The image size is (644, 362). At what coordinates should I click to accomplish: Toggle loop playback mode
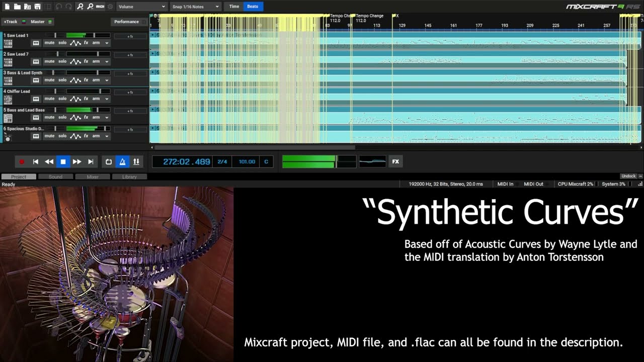point(108,161)
